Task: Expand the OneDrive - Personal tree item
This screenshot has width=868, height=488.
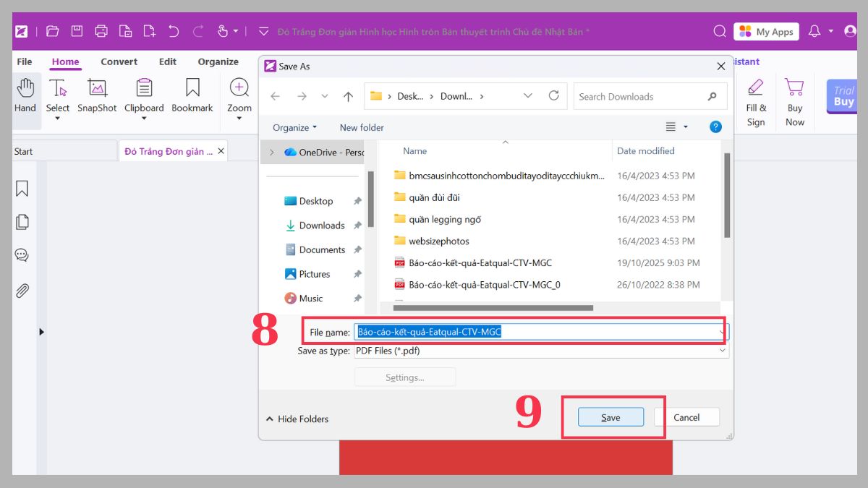Action: click(x=273, y=152)
